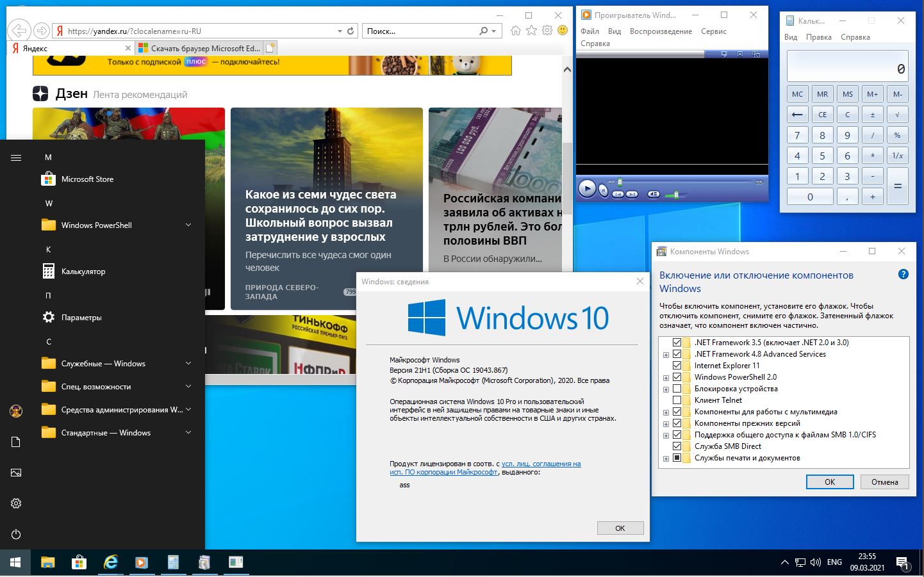Open the license agreement link
This screenshot has width=924, height=577.
[x=485, y=467]
